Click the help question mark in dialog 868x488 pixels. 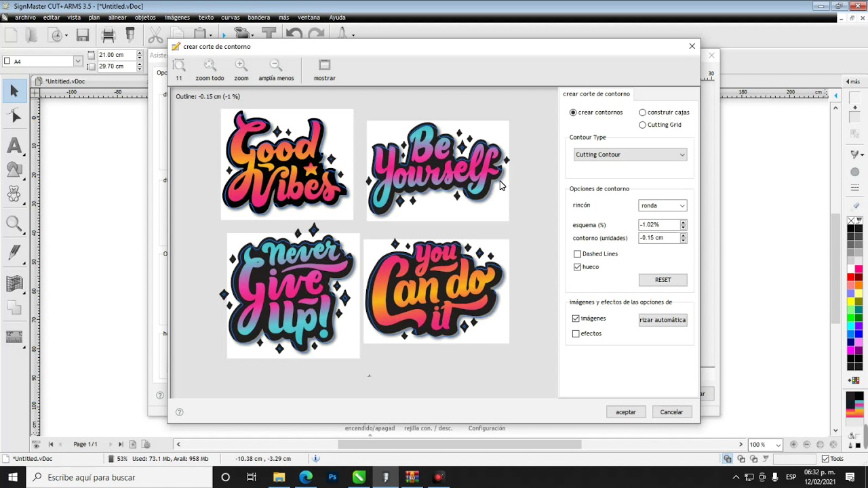point(180,412)
